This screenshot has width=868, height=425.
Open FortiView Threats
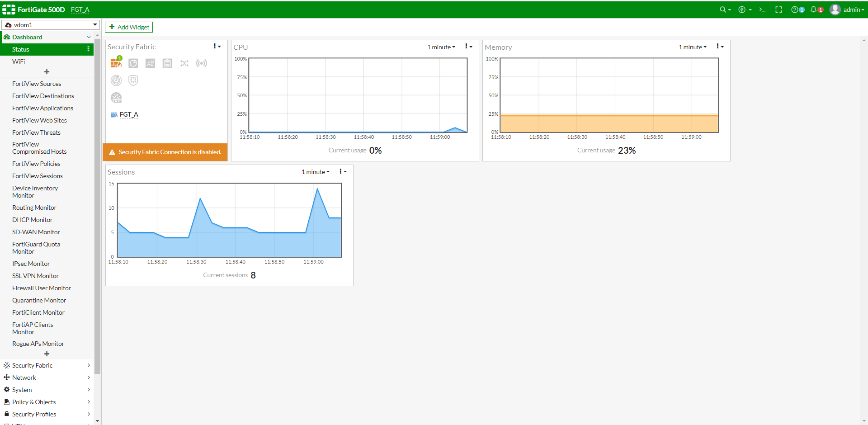tap(47, 132)
